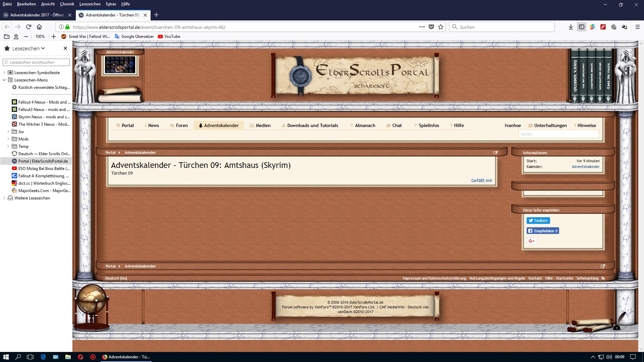The height and width of the screenshot is (362, 644).
Task: Open the Lesezeichen sidebar dropdown
Action: (x=29, y=48)
